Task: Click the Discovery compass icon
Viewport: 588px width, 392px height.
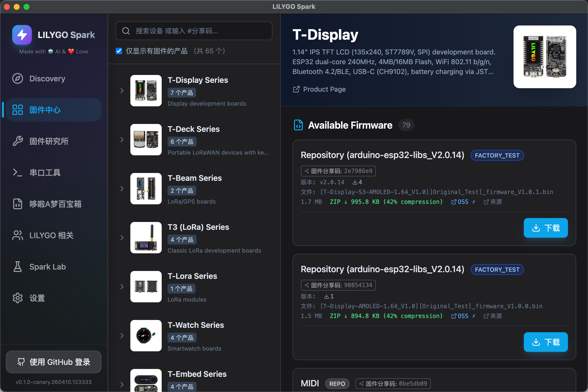Action: coord(17,78)
